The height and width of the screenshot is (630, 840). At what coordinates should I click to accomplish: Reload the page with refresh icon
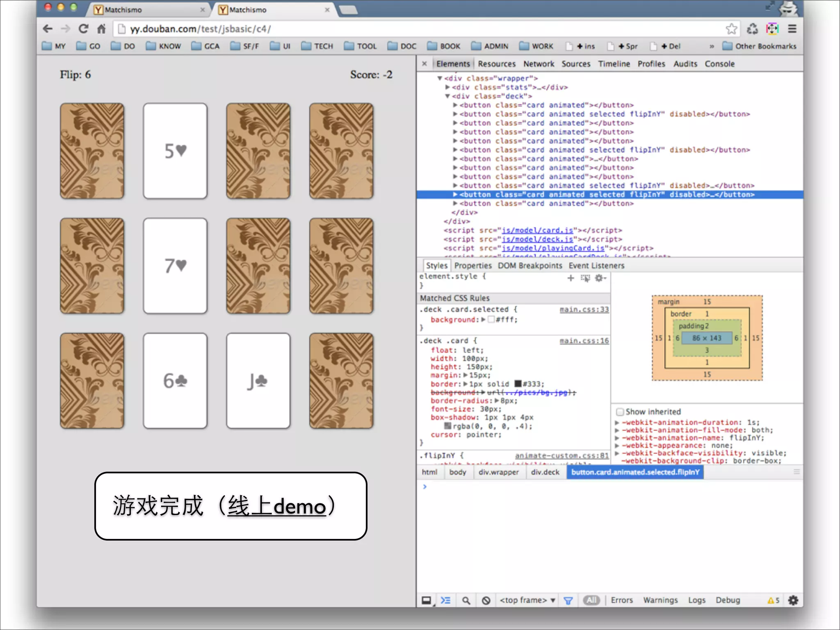tap(84, 29)
